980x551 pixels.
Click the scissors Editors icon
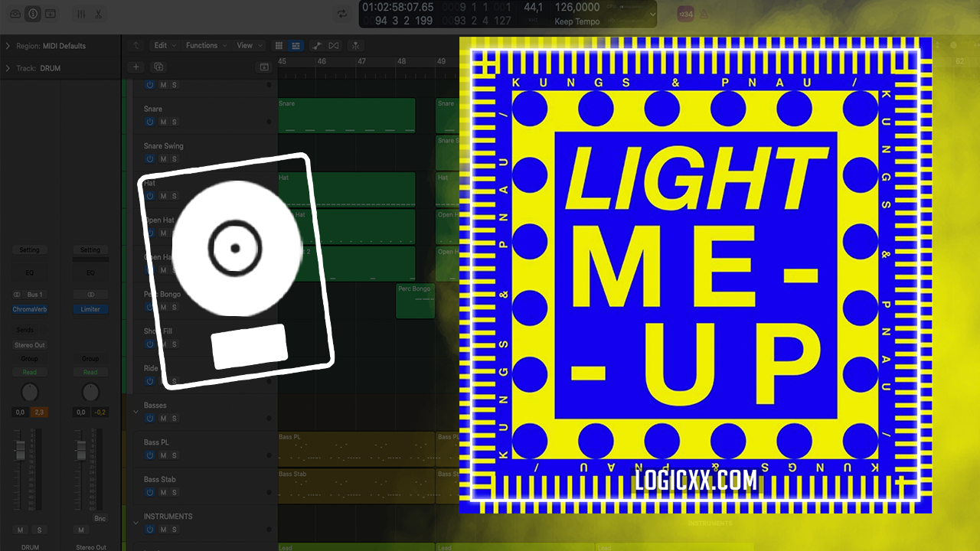(99, 14)
